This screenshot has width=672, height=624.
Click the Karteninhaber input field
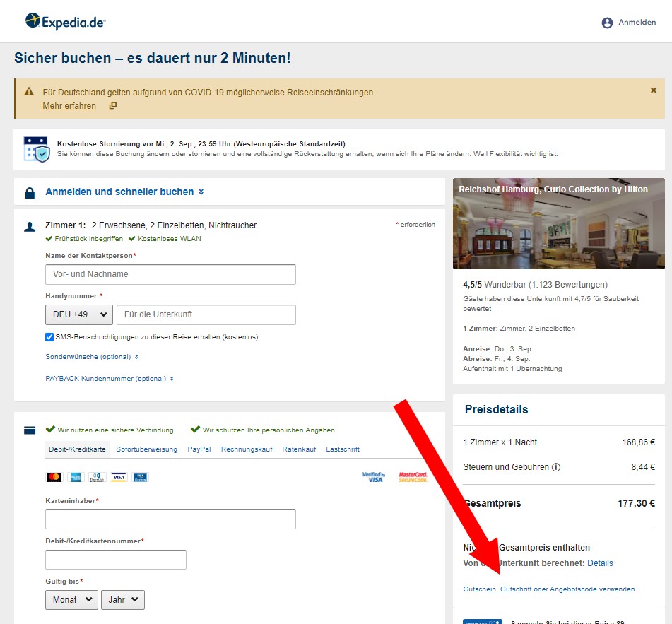tap(170, 519)
